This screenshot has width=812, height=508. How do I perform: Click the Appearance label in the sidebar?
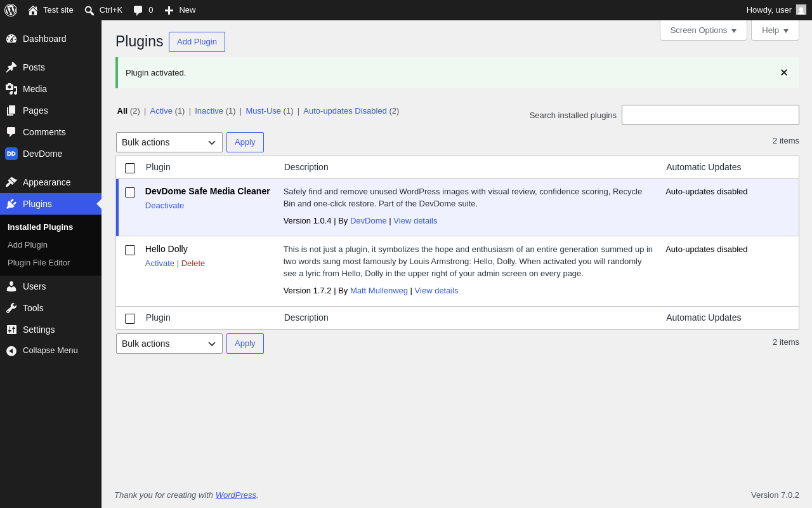pyautogui.click(x=47, y=182)
